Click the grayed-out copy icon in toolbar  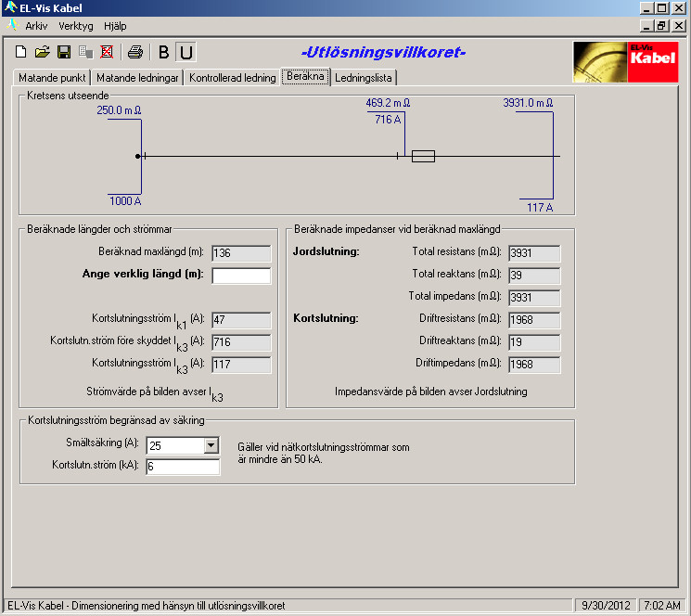tap(85, 52)
